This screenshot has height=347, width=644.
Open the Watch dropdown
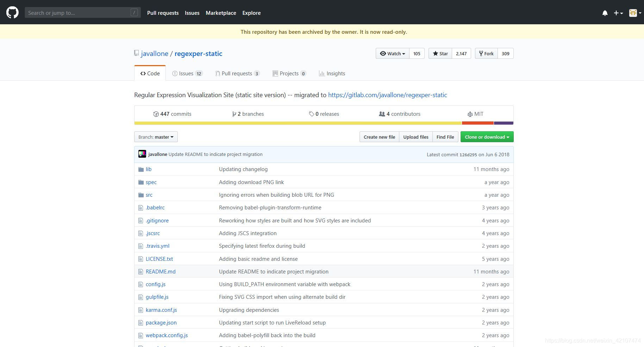[393, 53]
